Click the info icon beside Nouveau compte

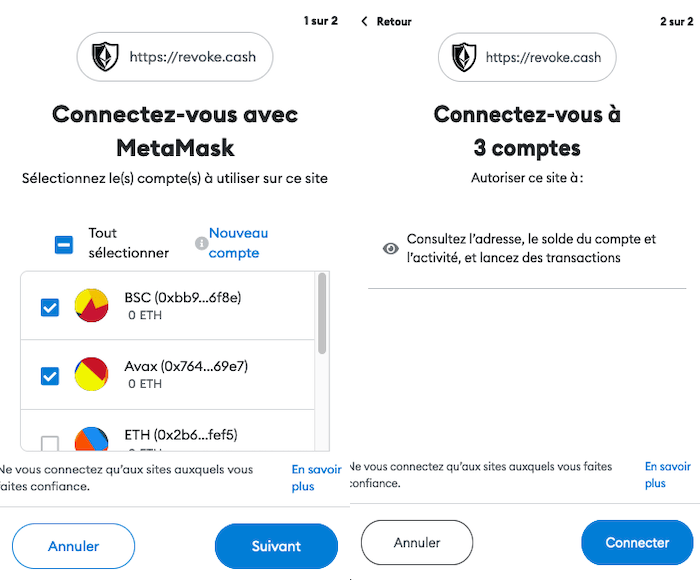click(x=201, y=243)
